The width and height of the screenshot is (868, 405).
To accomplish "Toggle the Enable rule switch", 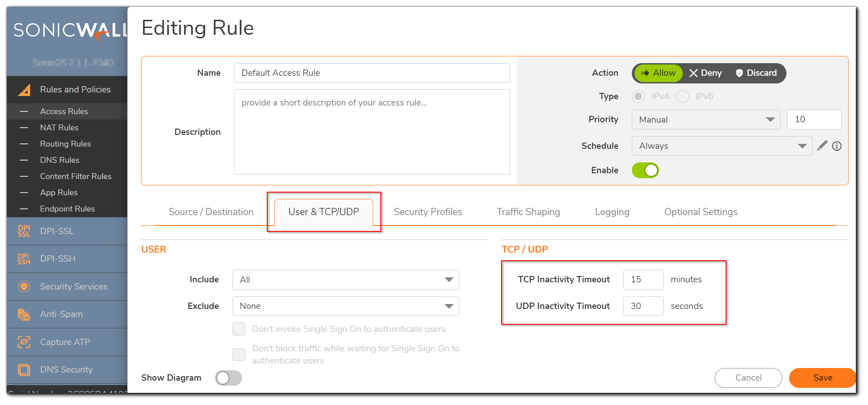I will [x=645, y=170].
